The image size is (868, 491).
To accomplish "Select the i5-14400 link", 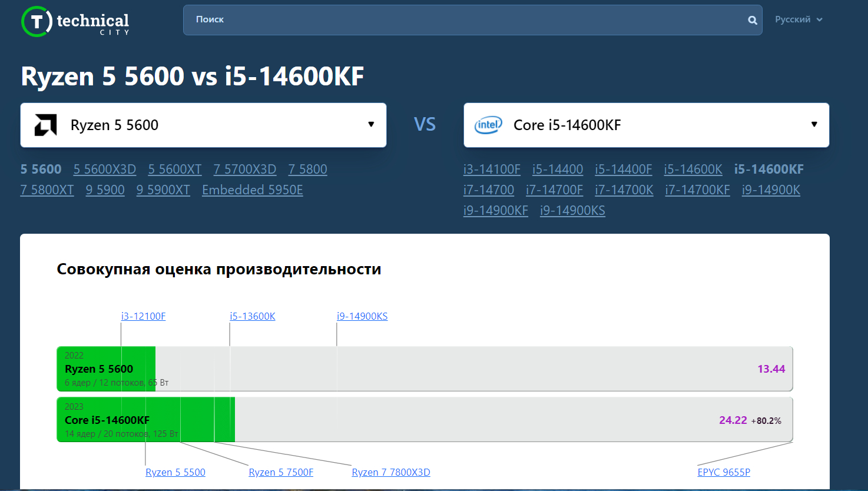I will tap(558, 170).
